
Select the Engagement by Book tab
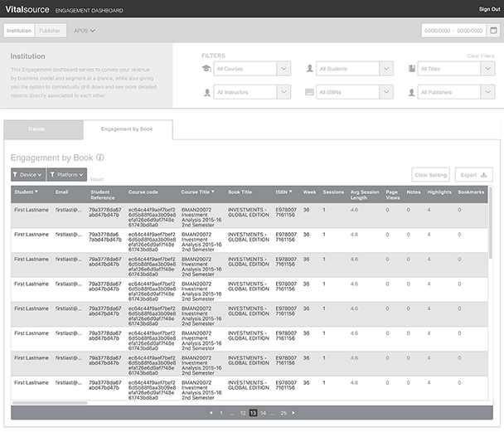127,129
